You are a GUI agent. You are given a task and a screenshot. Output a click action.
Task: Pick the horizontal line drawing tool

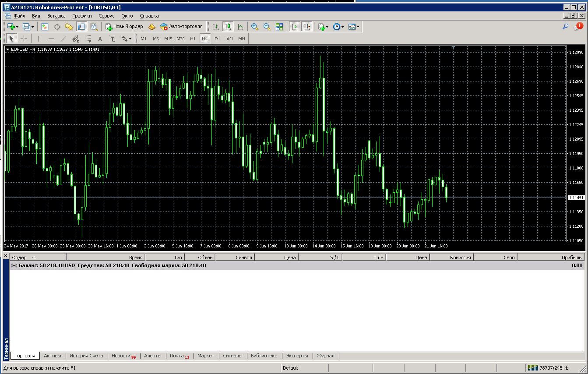[51, 39]
